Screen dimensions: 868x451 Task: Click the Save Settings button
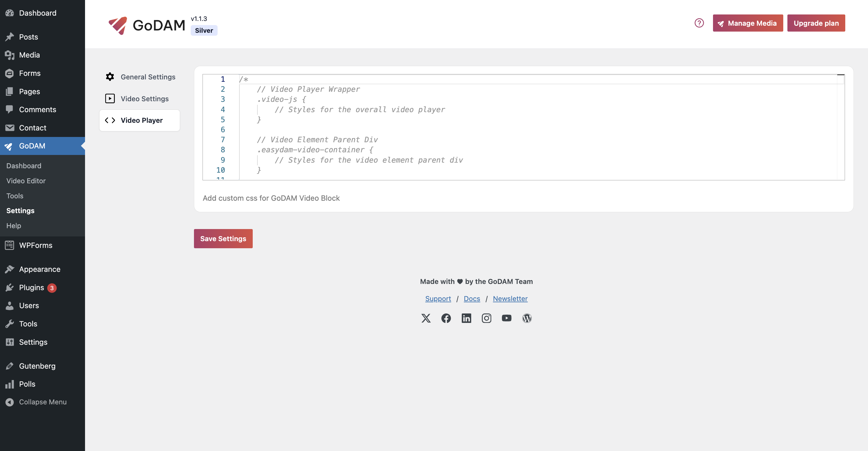coord(223,238)
